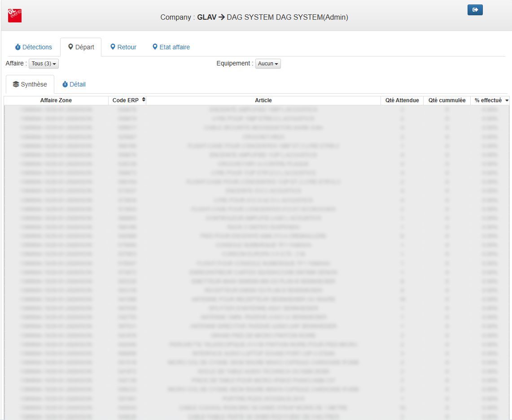The height and width of the screenshot is (420, 512).
Task: Click the map pin icon beside Retour
Action: coord(113,47)
